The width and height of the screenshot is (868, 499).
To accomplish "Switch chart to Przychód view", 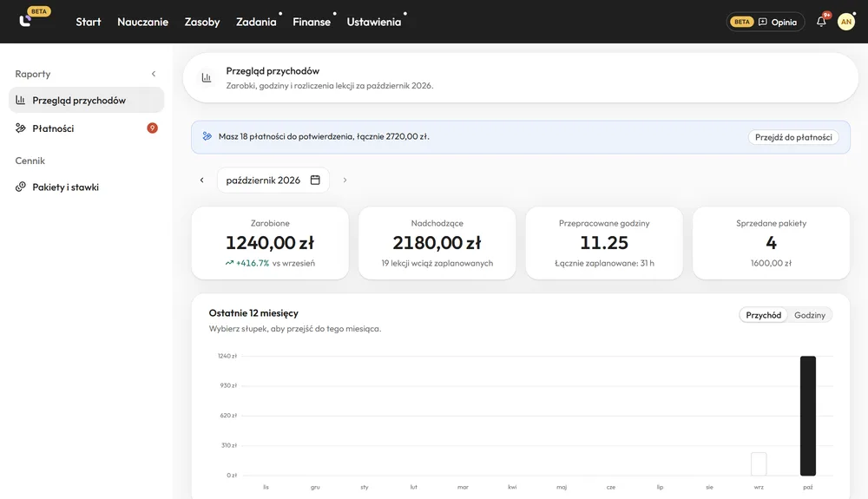I will (x=763, y=315).
